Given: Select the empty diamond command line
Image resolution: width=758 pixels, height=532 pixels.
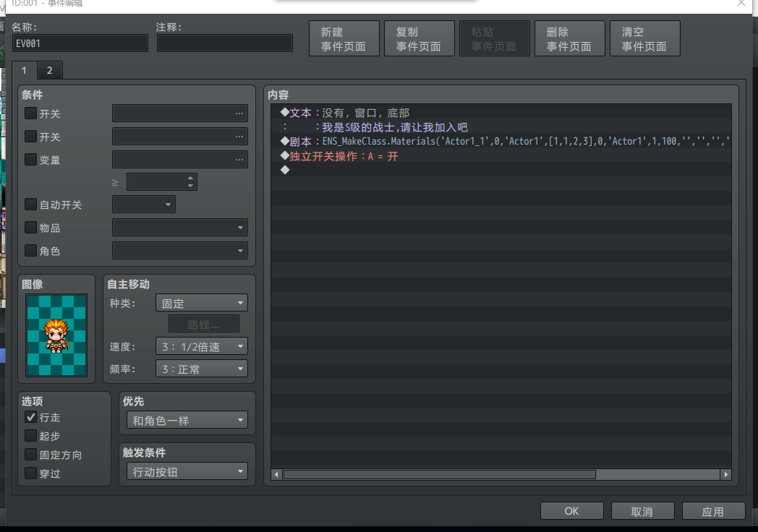Looking at the screenshot, I should click(x=501, y=170).
